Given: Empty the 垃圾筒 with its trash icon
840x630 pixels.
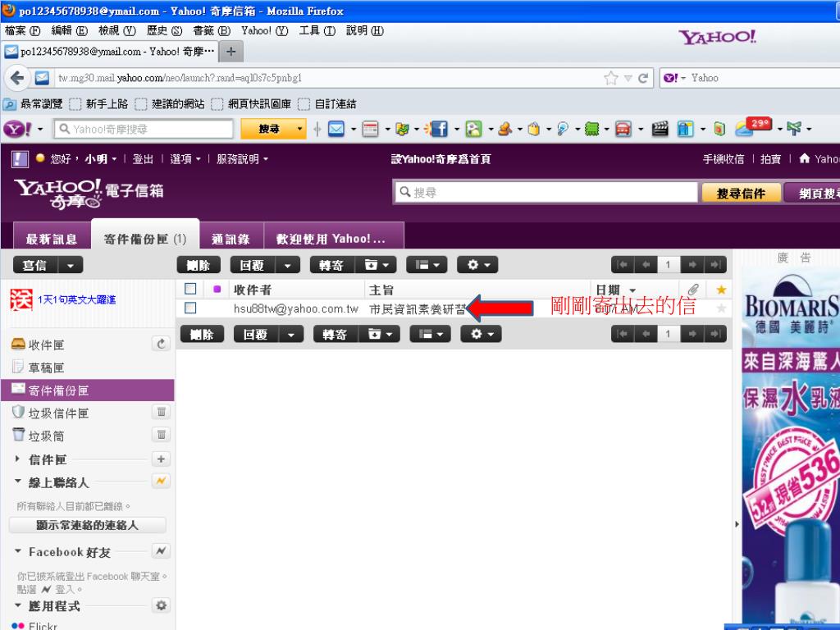Looking at the screenshot, I should click(x=161, y=435).
